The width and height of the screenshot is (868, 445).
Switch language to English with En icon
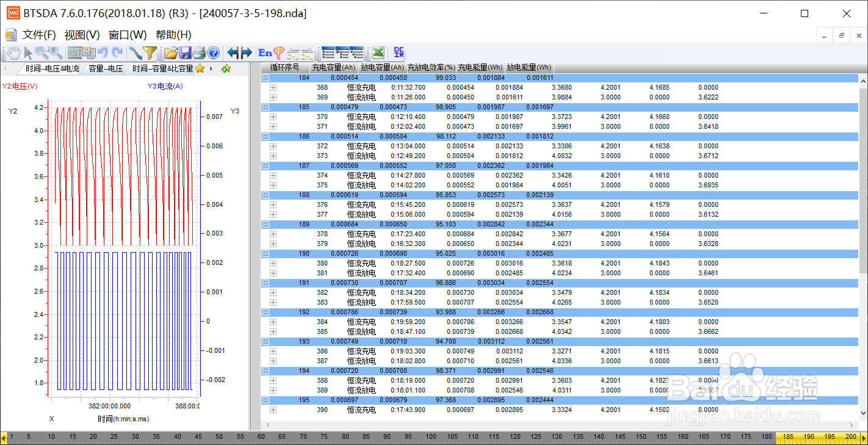[x=265, y=53]
